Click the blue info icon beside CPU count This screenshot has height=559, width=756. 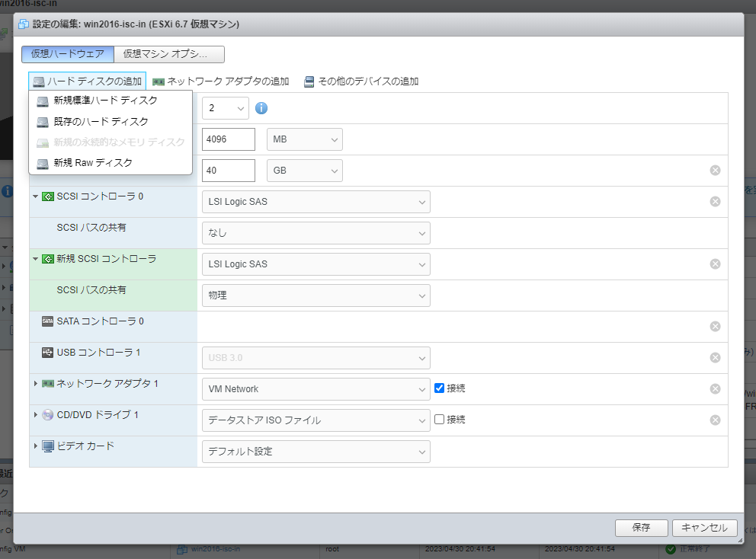pos(262,108)
